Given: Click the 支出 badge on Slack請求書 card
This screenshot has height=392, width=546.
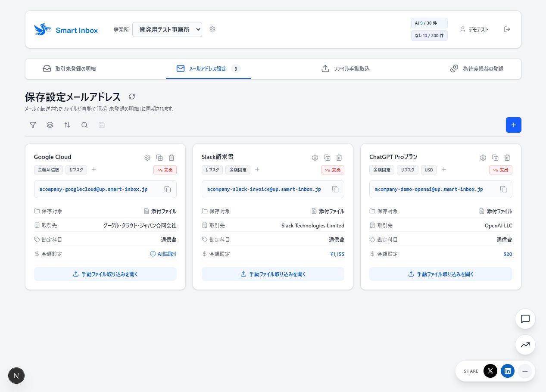Looking at the screenshot, I should pos(333,170).
